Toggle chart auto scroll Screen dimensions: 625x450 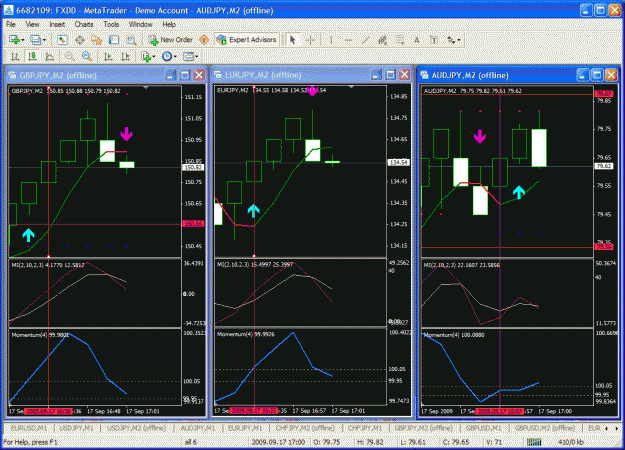pos(108,57)
